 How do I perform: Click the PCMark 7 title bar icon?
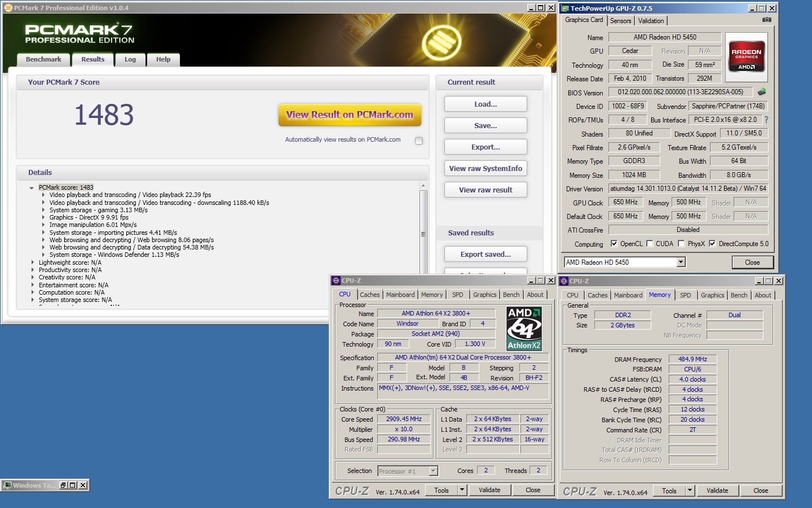pyautogui.click(x=8, y=8)
